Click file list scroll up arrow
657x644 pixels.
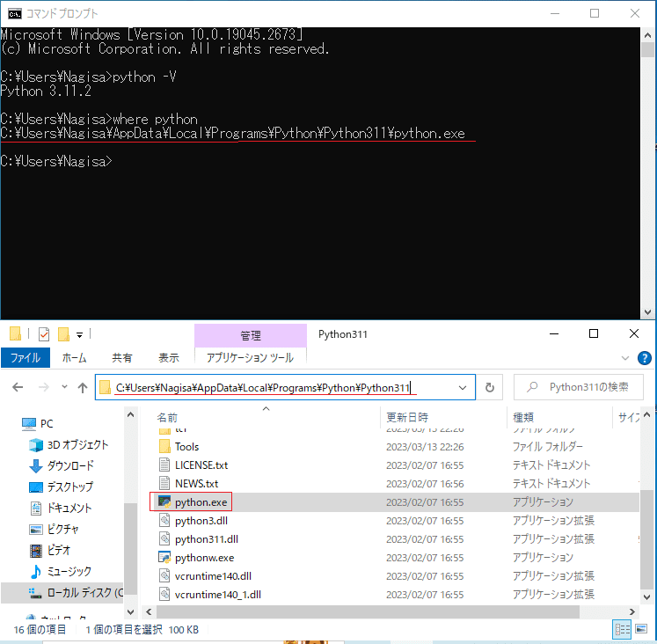647,415
